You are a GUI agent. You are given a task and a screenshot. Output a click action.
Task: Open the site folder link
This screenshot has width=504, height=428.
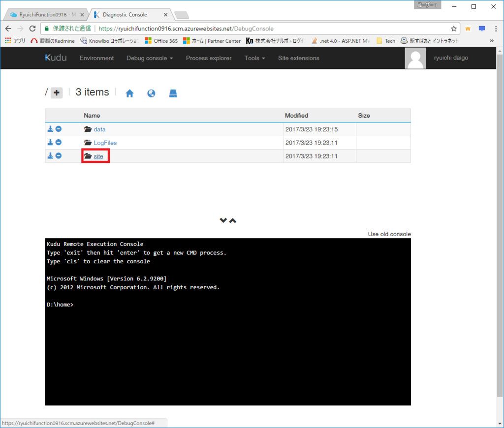click(x=98, y=156)
